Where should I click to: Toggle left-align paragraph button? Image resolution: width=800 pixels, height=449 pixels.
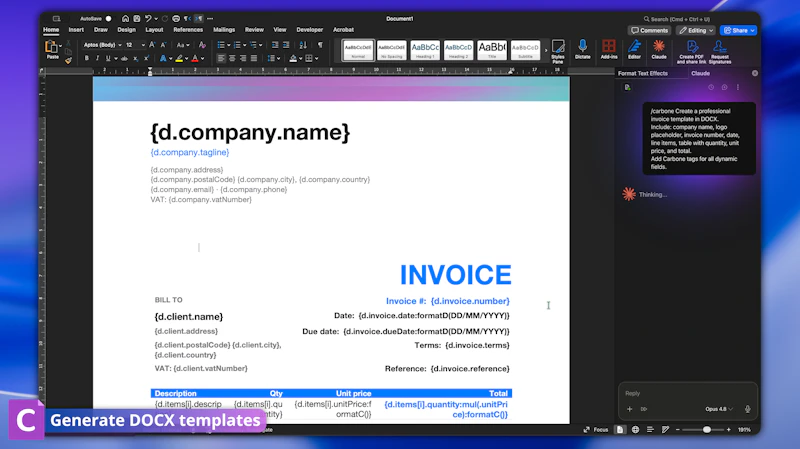221,59
